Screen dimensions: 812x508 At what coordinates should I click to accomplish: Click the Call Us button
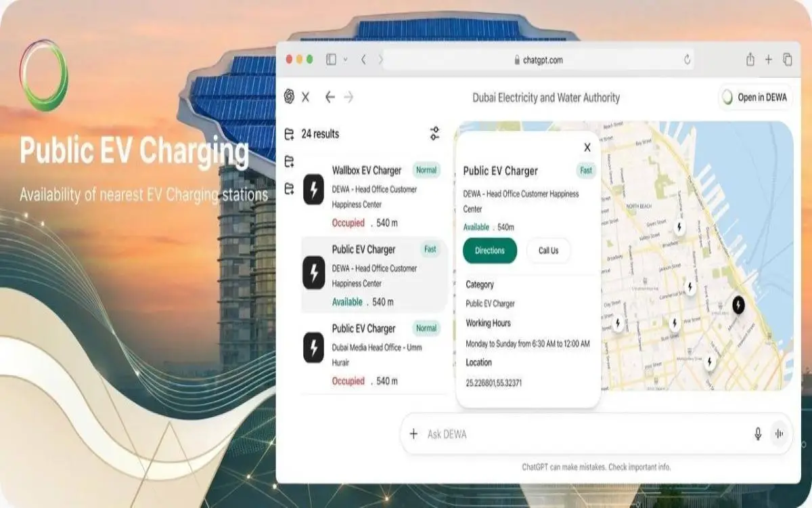548,251
